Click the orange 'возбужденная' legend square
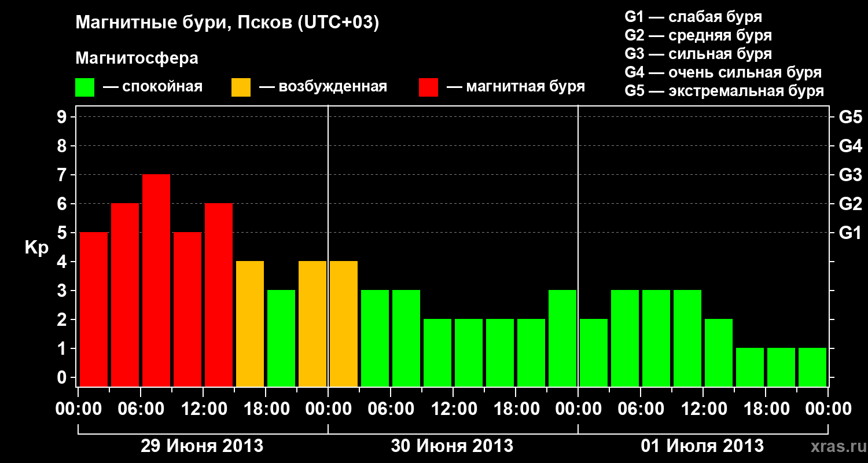 (241, 87)
